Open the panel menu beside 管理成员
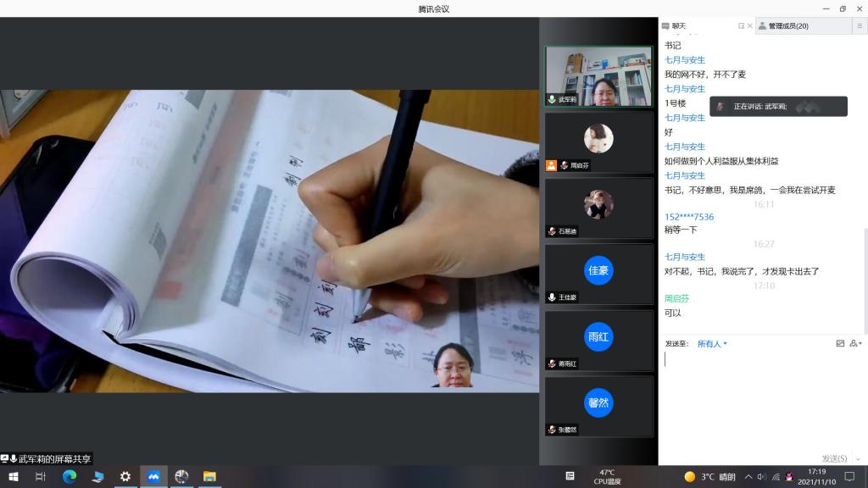 858,26
